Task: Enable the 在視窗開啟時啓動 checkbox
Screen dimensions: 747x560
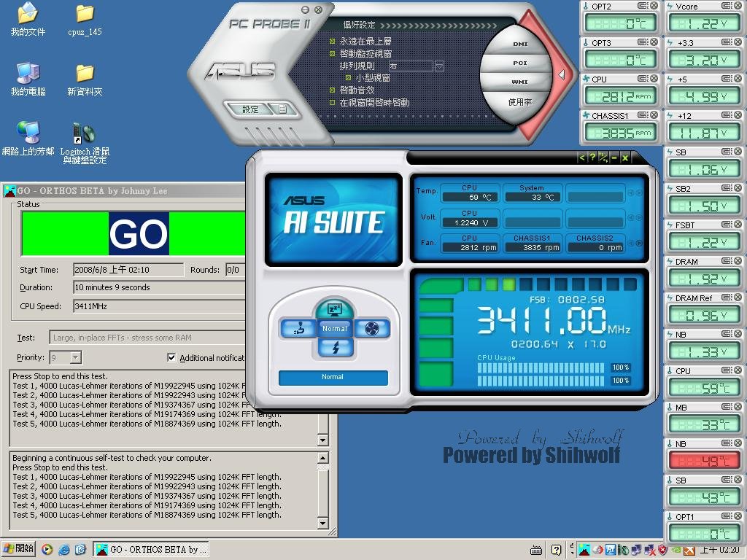Action: [x=333, y=102]
